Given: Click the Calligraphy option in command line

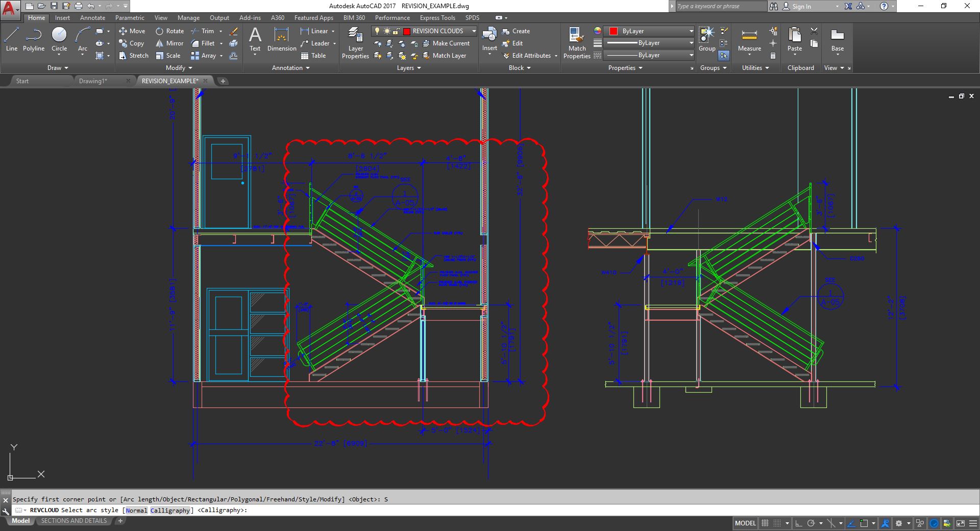Looking at the screenshot, I should 170,510.
